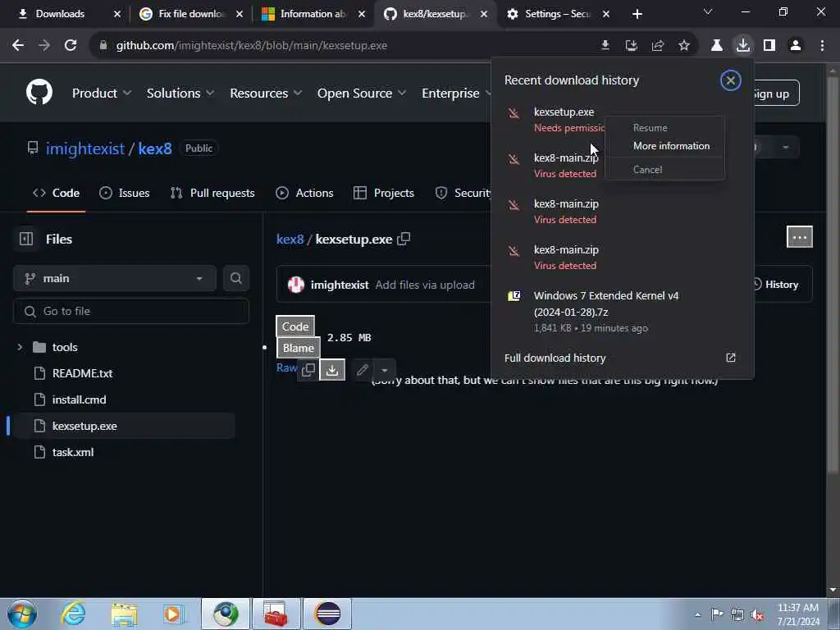This screenshot has height=630, width=840.
Task: Click the imightexist owner link
Action: point(85,148)
